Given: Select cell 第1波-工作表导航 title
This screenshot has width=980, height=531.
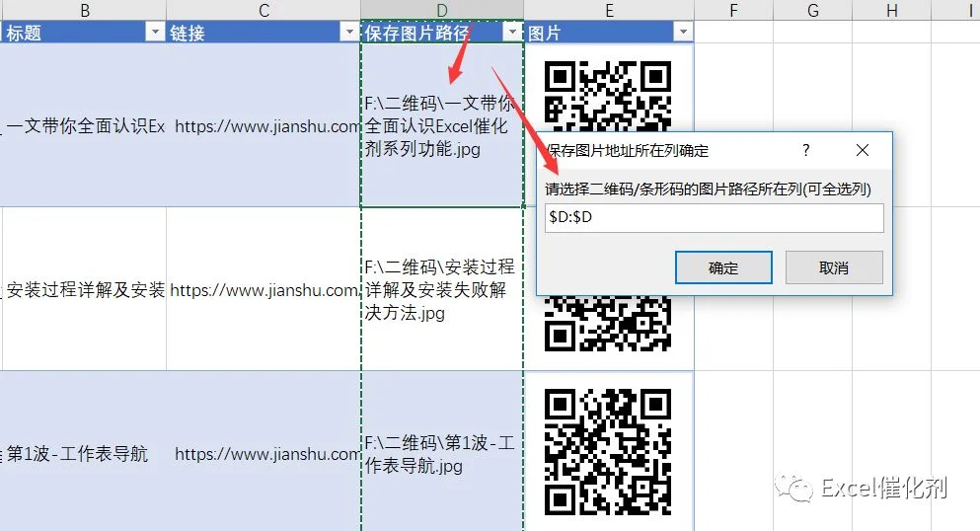Looking at the screenshot, I should (84, 453).
